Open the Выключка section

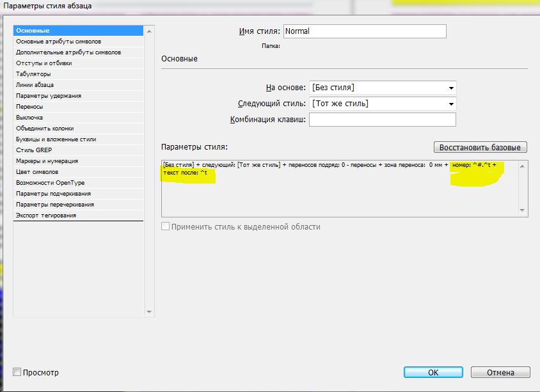(x=78, y=118)
